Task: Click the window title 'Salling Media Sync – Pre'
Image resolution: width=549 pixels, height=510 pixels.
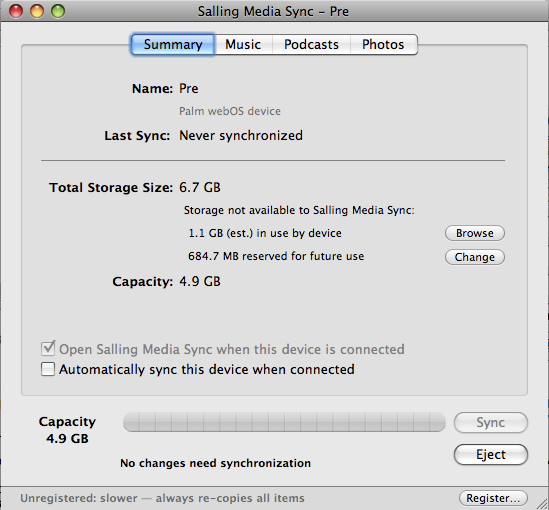Action: [273, 12]
